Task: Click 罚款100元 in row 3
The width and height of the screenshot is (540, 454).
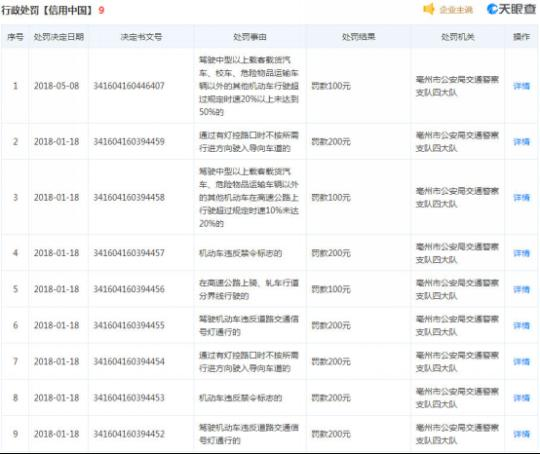Action: click(x=331, y=197)
